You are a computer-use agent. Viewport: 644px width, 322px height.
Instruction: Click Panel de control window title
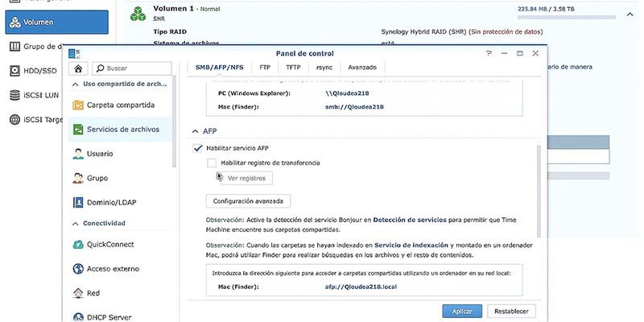(305, 53)
